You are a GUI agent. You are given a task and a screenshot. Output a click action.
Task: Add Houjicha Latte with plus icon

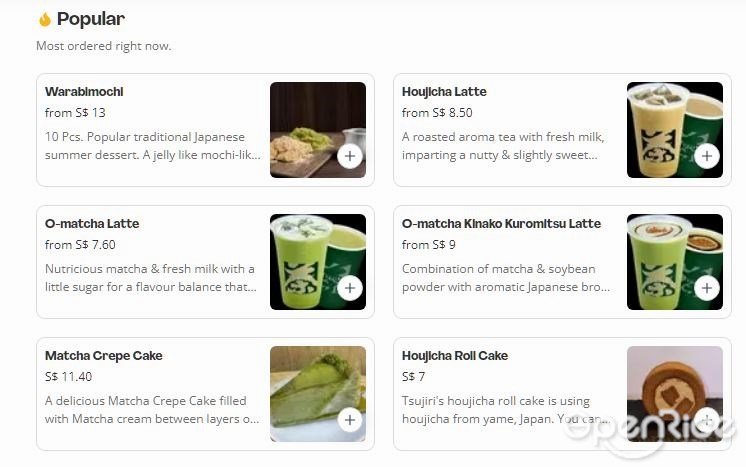point(707,156)
